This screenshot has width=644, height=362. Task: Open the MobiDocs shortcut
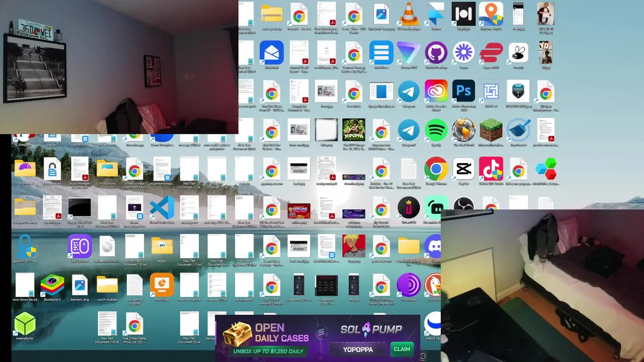381,53
